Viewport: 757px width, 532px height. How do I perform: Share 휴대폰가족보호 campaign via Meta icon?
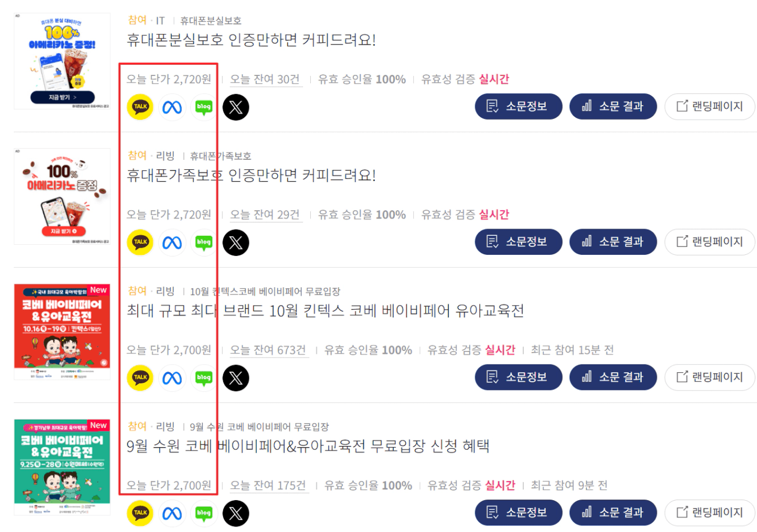point(172,243)
